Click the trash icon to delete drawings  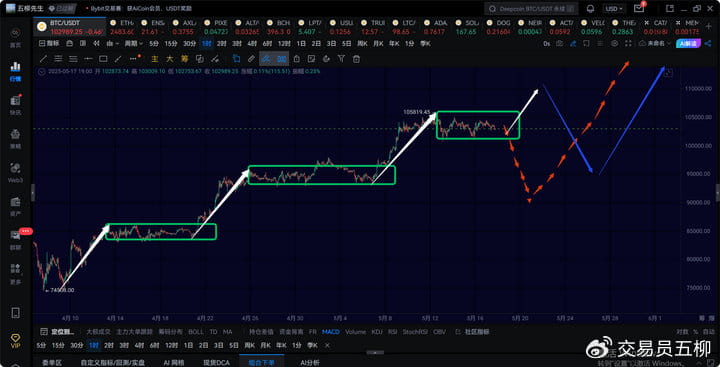point(356,59)
